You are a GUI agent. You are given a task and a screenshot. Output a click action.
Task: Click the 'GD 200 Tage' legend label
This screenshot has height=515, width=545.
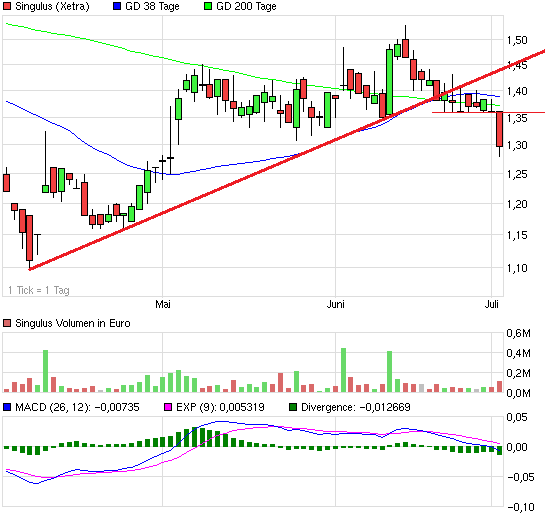pyautogui.click(x=246, y=6)
